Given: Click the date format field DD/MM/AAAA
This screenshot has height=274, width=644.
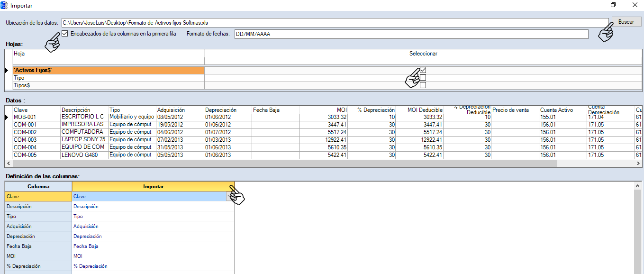Looking at the screenshot, I should pyautogui.click(x=411, y=34).
